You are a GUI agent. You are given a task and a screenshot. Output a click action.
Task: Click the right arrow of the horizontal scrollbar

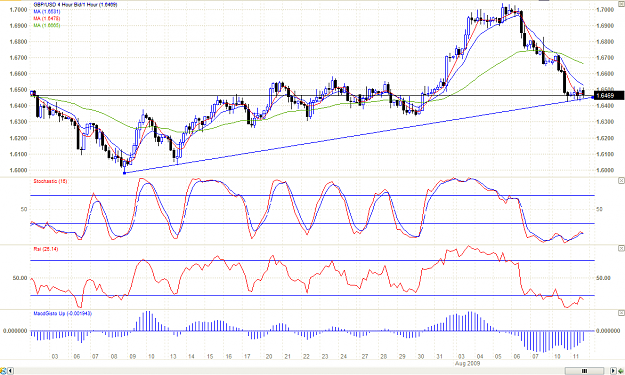tap(613, 371)
